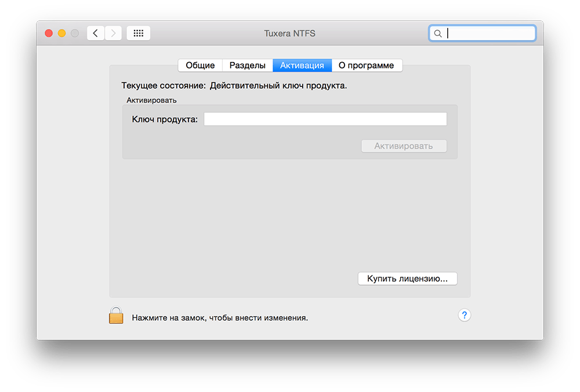Click the Tuxera NTFS window title
The width and height of the screenshot is (580, 392).
coord(289,33)
